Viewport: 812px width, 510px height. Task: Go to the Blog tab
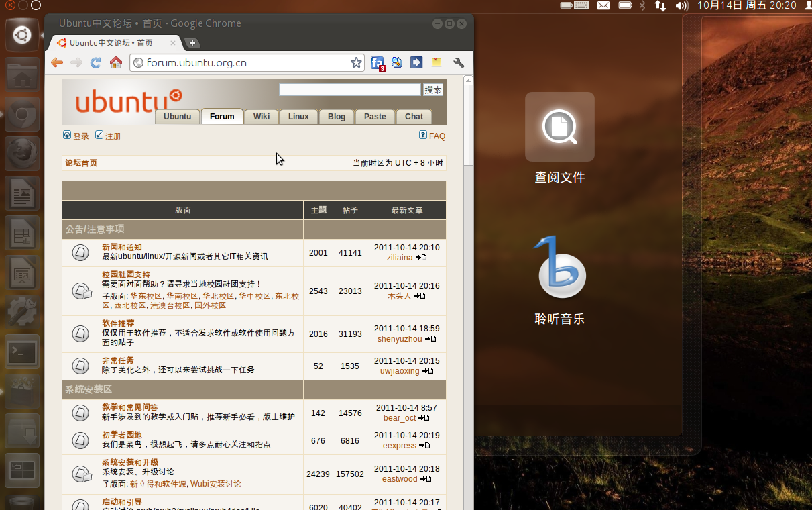tap(337, 117)
